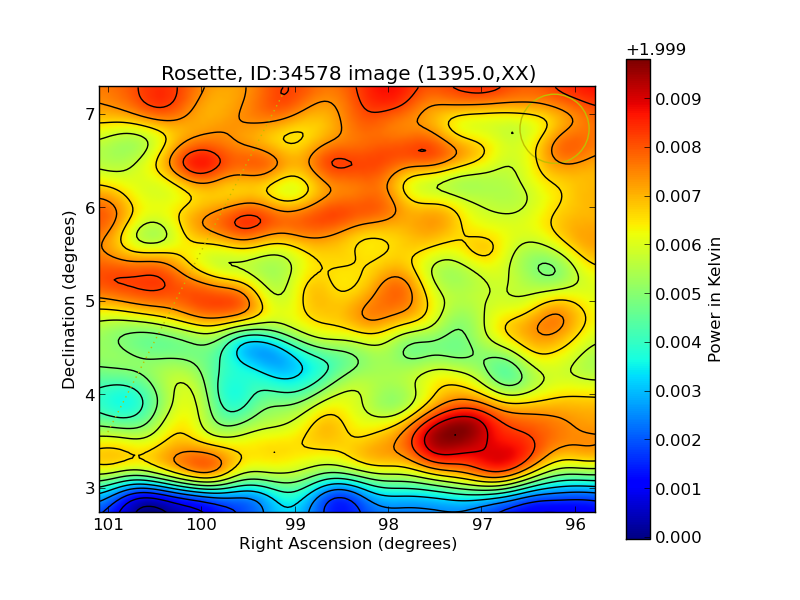Click the x-axis tick label '98'
Image resolution: width=800 pixels, height=600 pixels.
pos(389,524)
